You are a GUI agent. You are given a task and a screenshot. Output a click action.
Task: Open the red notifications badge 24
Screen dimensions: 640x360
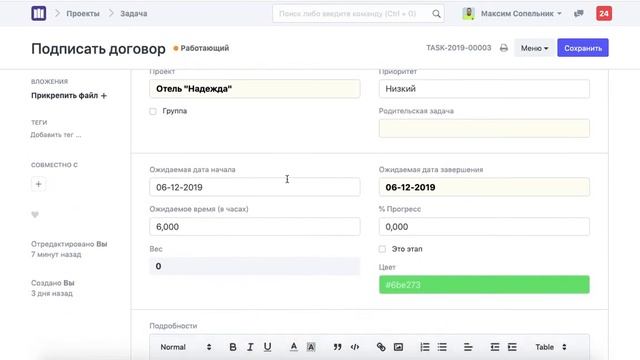(x=604, y=13)
